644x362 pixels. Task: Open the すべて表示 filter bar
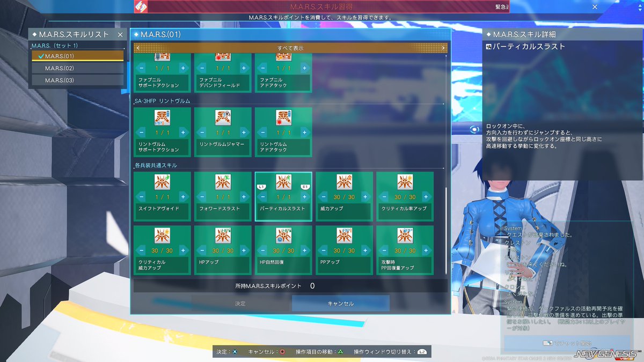tap(290, 48)
